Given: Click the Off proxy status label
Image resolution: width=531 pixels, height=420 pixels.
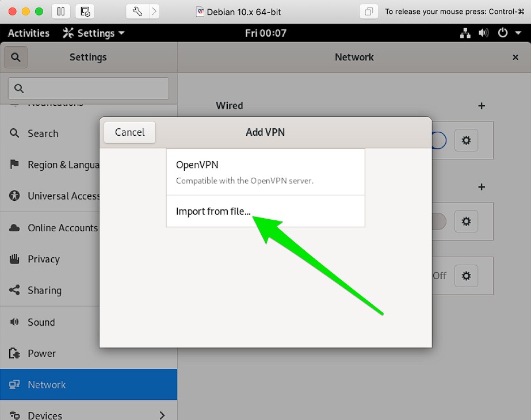Looking at the screenshot, I should coord(440,276).
